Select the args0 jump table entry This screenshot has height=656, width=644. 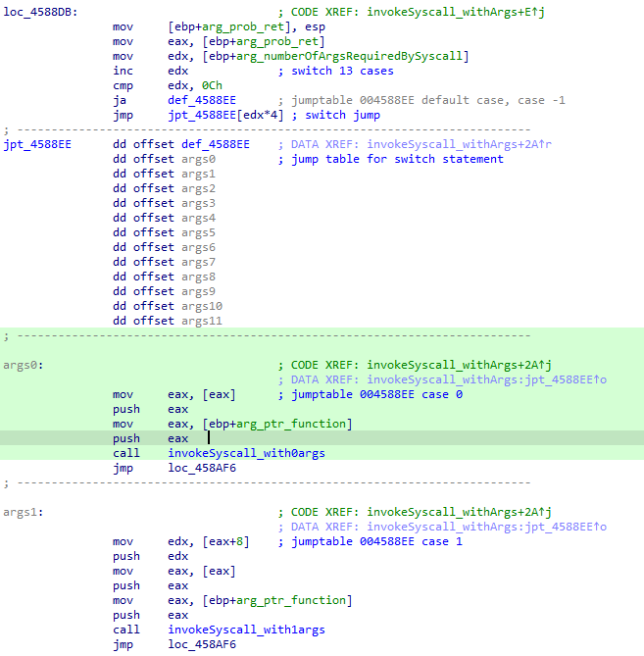pos(198,159)
